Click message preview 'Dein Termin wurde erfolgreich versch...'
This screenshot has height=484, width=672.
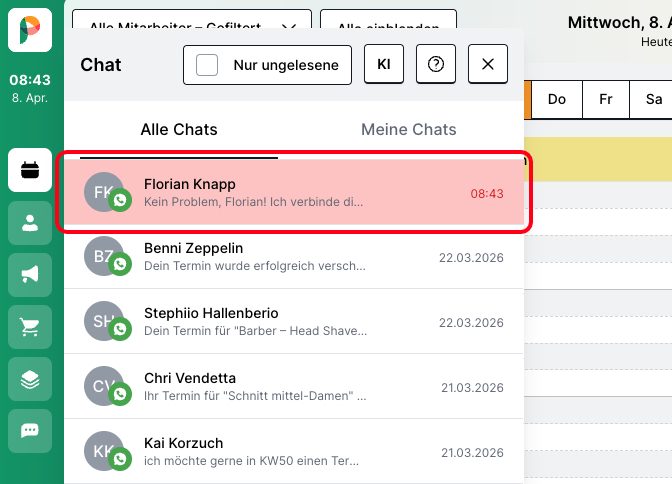pyautogui.click(x=255, y=266)
